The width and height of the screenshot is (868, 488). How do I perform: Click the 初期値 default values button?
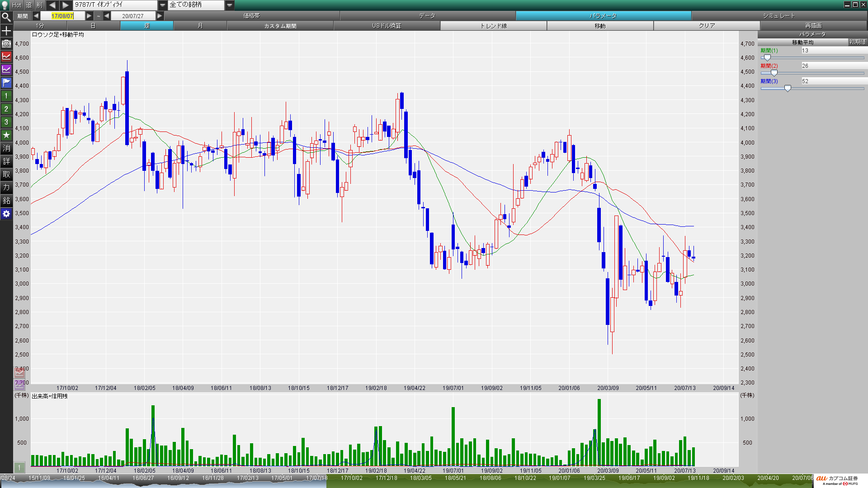point(857,42)
